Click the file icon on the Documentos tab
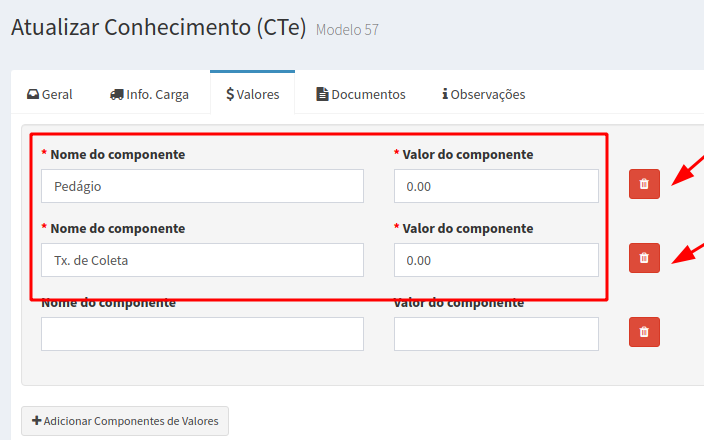Screen dimensions: 704x440 click(322, 95)
